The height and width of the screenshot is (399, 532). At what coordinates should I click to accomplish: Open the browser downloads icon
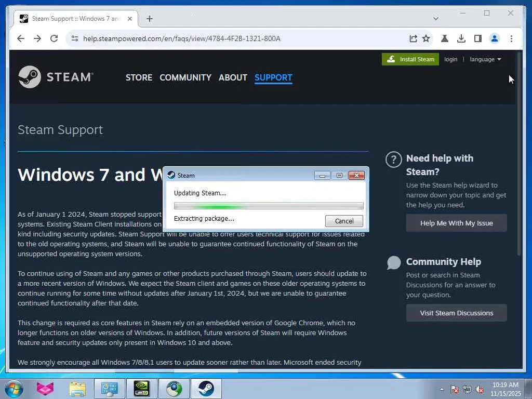point(461,38)
